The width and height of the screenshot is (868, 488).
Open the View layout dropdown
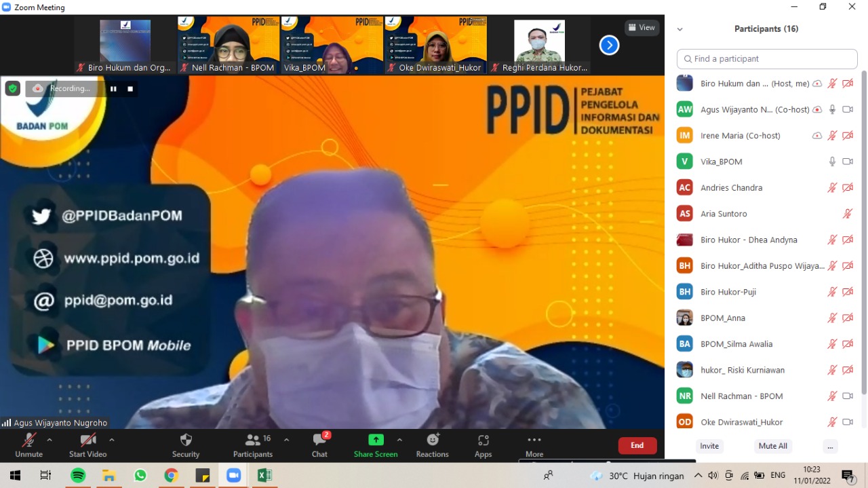pyautogui.click(x=642, y=28)
